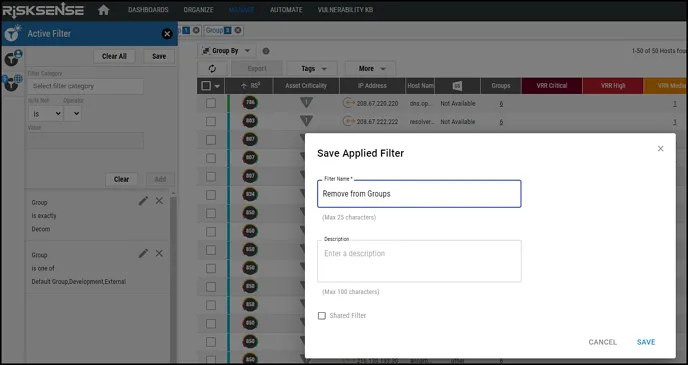Click SAVE in the Save Applied Filter dialog
The width and height of the screenshot is (688, 365).
click(x=646, y=342)
